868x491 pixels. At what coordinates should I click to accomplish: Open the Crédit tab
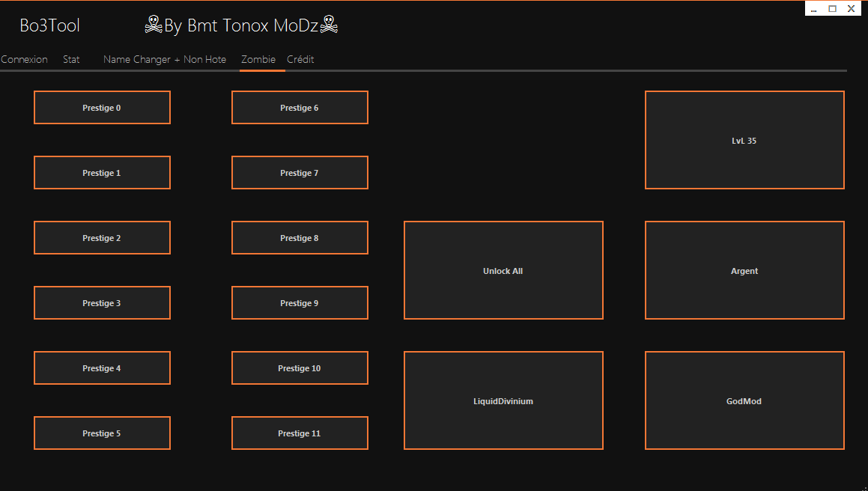(300, 59)
